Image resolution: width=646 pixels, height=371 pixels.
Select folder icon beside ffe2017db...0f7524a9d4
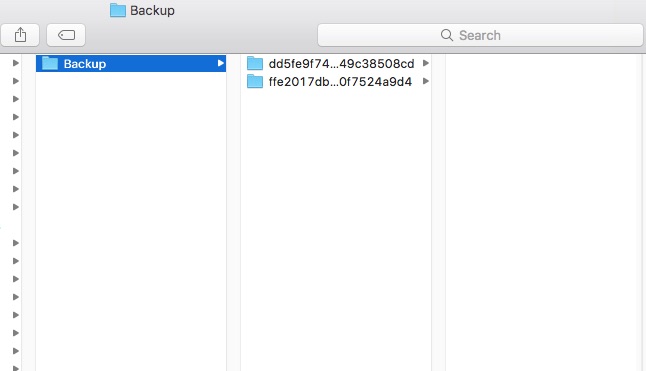click(x=255, y=82)
